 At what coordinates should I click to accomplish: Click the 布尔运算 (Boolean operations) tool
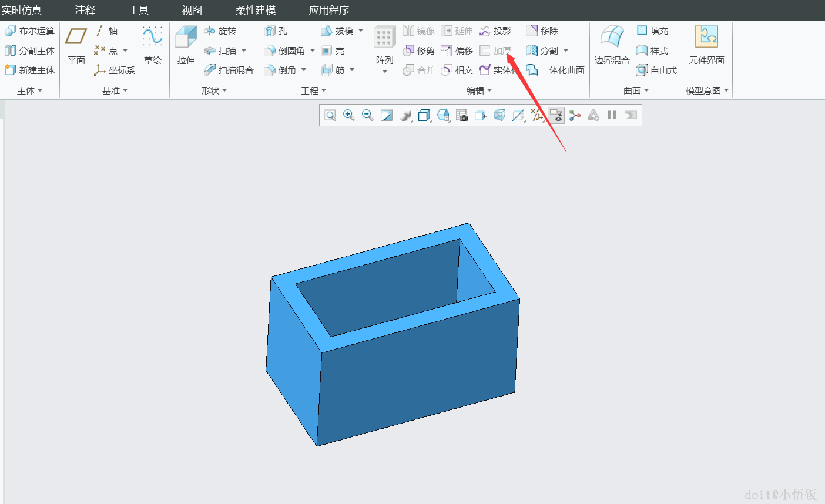(29, 31)
